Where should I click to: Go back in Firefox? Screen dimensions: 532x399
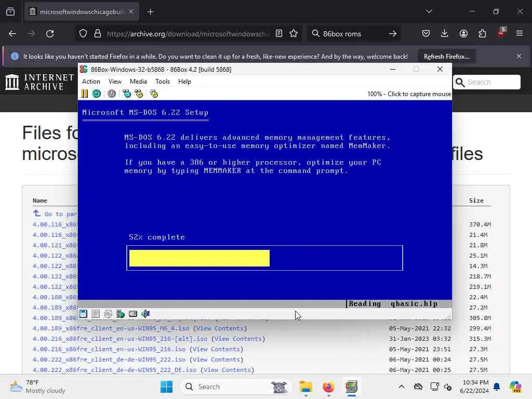pyautogui.click(x=12, y=34)
